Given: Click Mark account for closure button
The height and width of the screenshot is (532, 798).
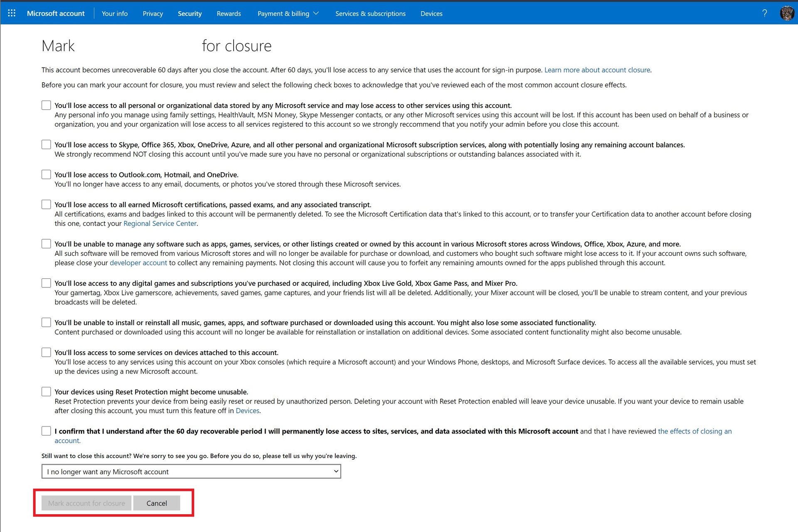Looking at the screenshot, I should pos(86,503).
